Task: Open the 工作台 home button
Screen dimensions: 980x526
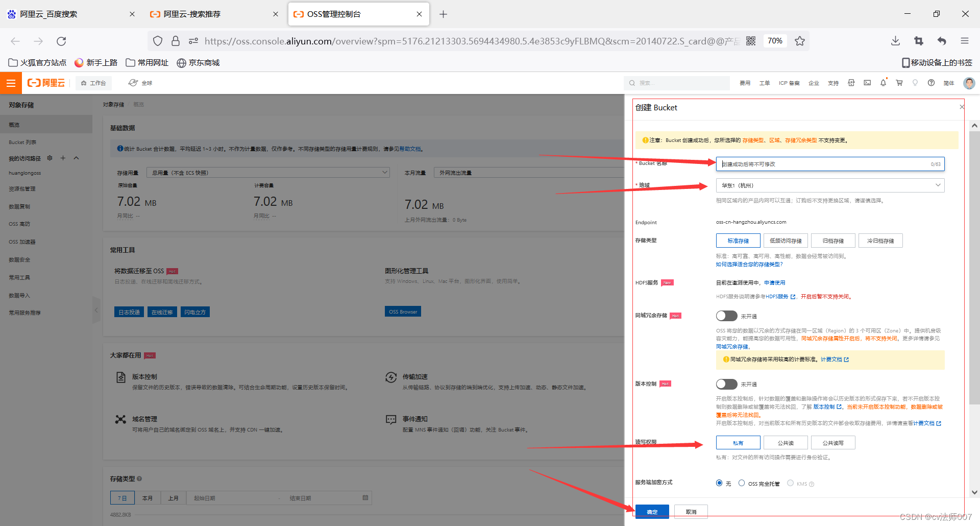Action: 93,83
